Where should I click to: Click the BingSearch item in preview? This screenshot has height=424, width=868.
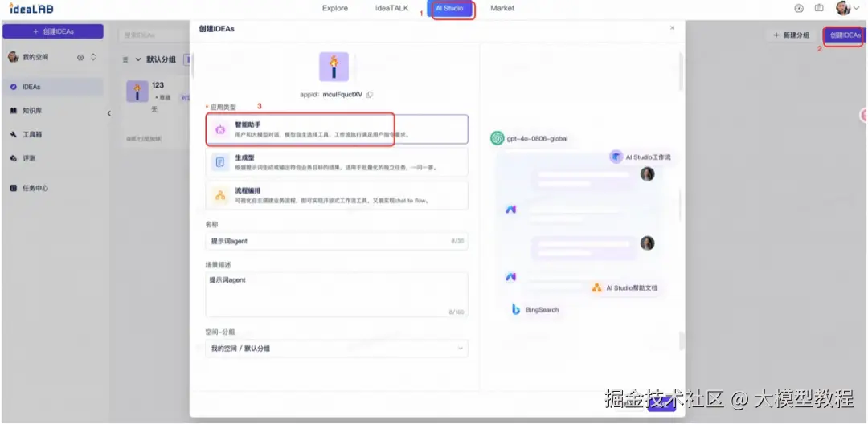pyautogui.click(x=534, y=310)
